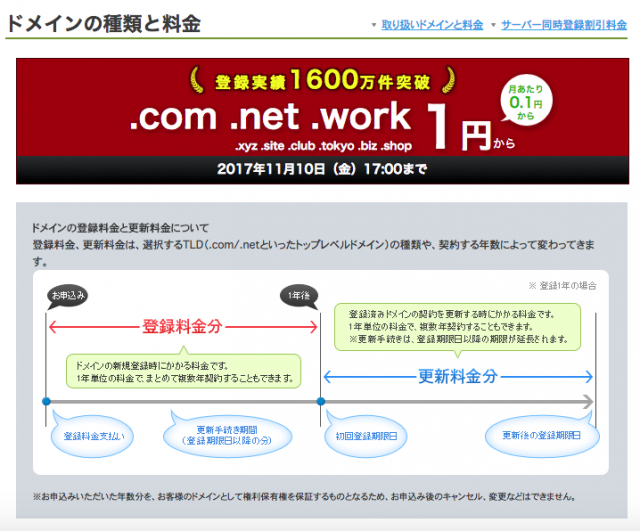
Task: Click the 更新後の登録期限日 bubble
Action: click(x=542, y=435)
